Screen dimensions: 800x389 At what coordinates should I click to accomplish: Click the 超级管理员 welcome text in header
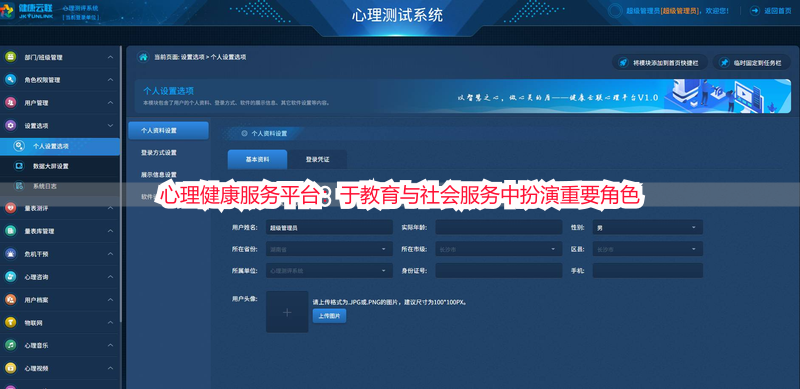[x=677, y=11]
